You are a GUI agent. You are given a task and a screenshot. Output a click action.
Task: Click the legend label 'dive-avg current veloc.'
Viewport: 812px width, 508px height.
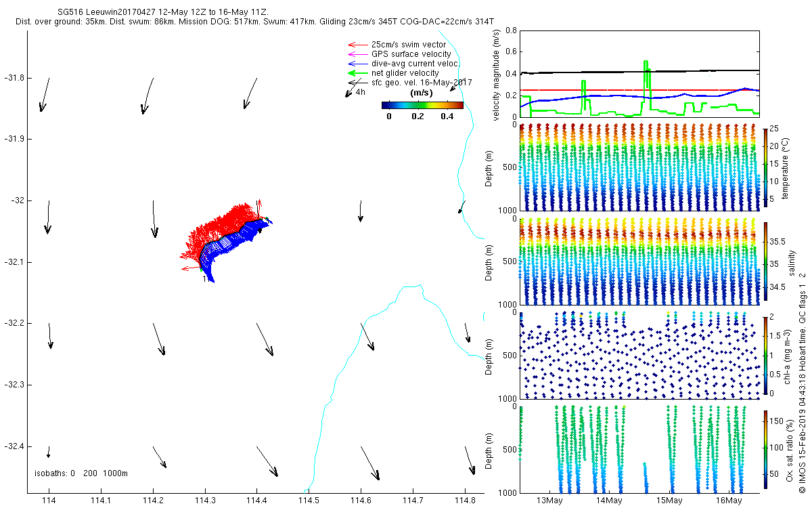tap(415, 63)
